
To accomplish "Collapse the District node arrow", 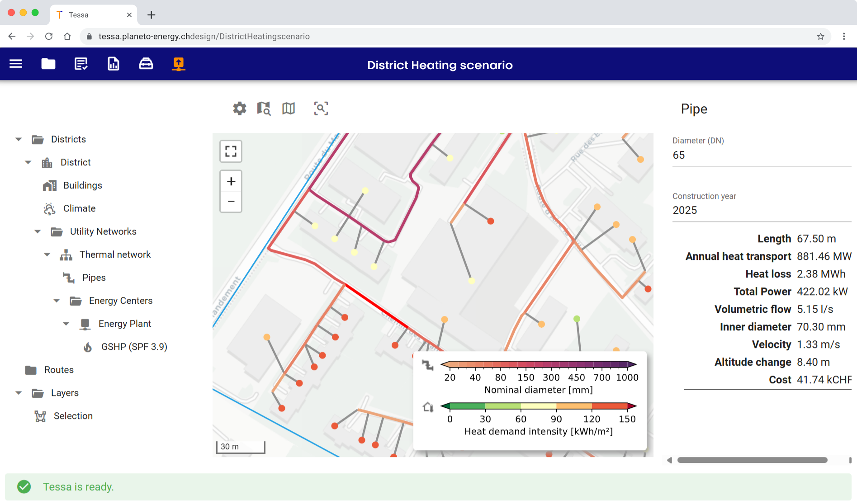I will point(28,162).
